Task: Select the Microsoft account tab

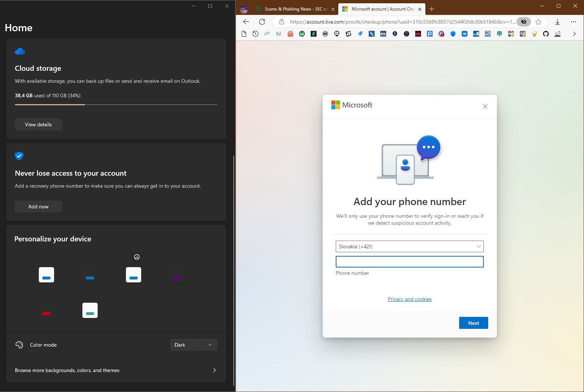Action: (x=382, y=9)
